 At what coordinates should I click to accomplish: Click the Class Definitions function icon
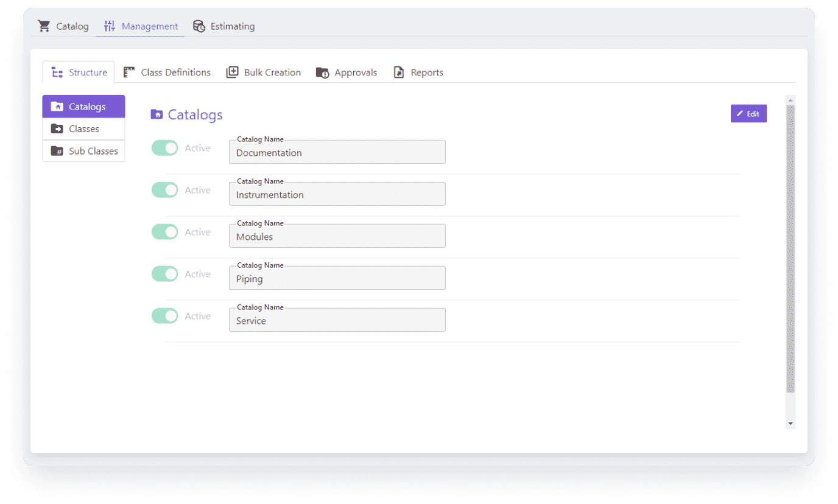coord(129,71)
